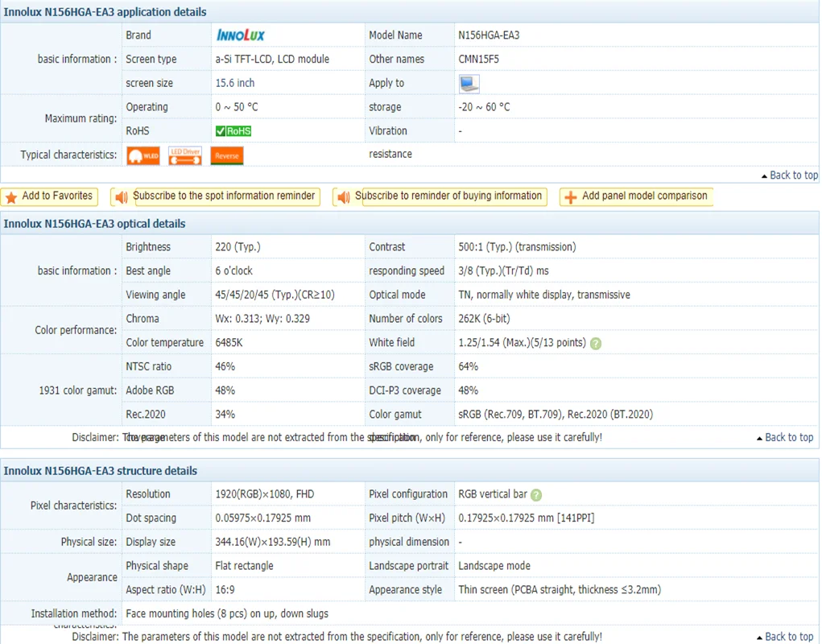Click Typical characteristics label
The image size is (822, 644).
click(68, 155)
